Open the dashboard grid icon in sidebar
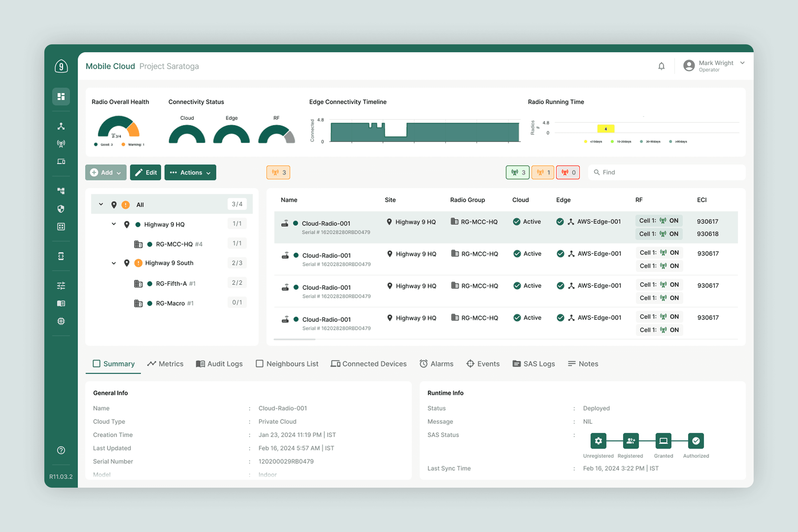 coord(61,97)
